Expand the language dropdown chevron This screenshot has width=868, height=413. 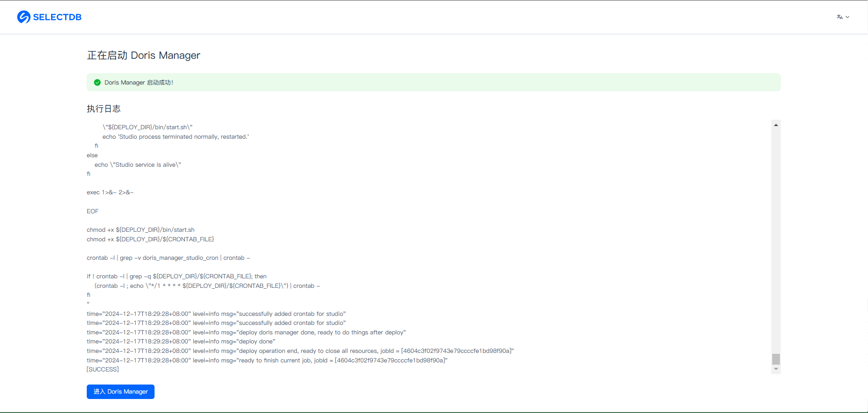(848, 17)
